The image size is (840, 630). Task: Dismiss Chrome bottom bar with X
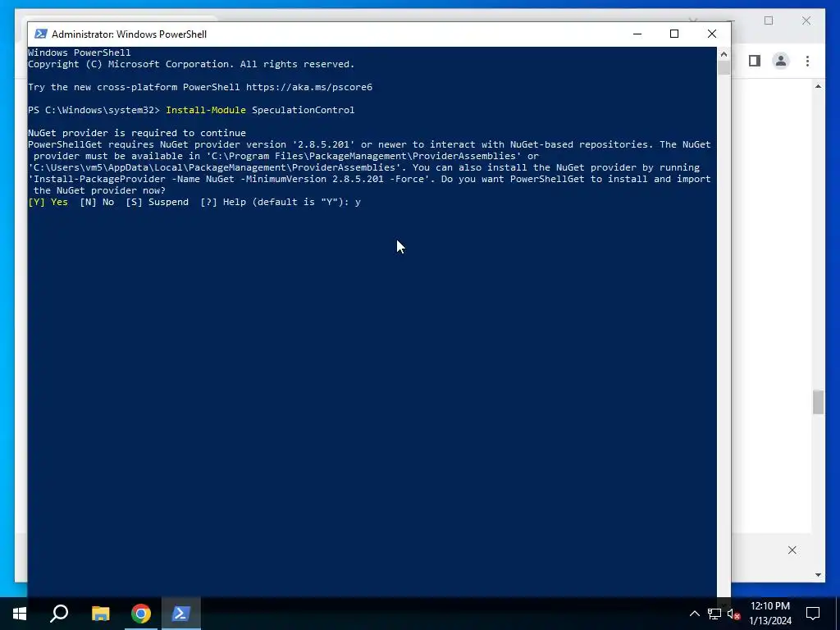pos(792,550)
